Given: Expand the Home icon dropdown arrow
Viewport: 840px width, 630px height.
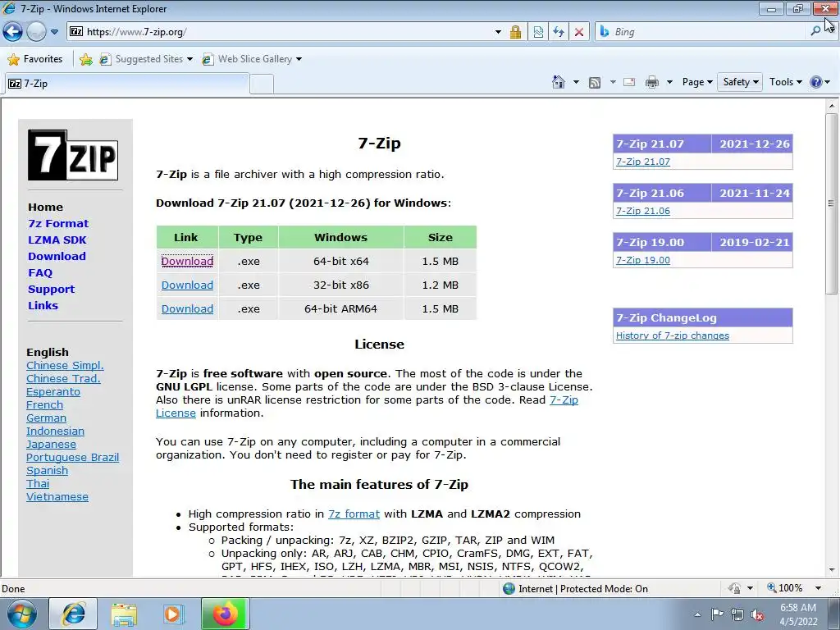Looking at the screenshot, I should pos(576,82).
